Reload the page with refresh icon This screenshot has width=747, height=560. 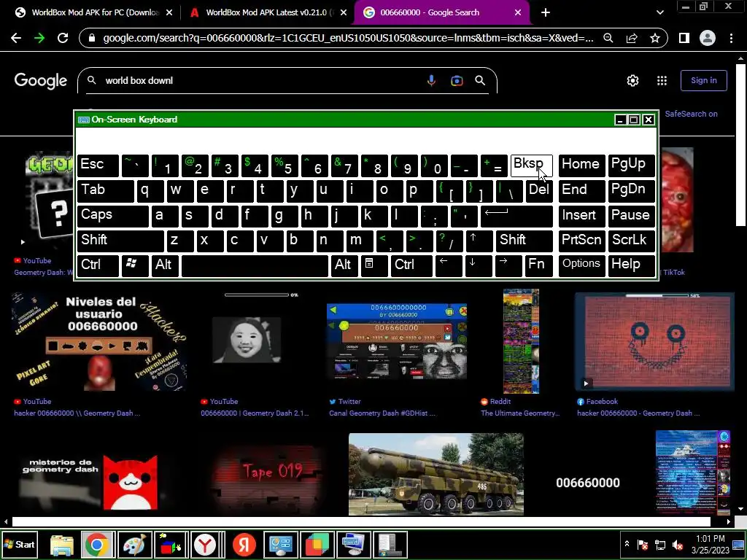tap(63, 38)
